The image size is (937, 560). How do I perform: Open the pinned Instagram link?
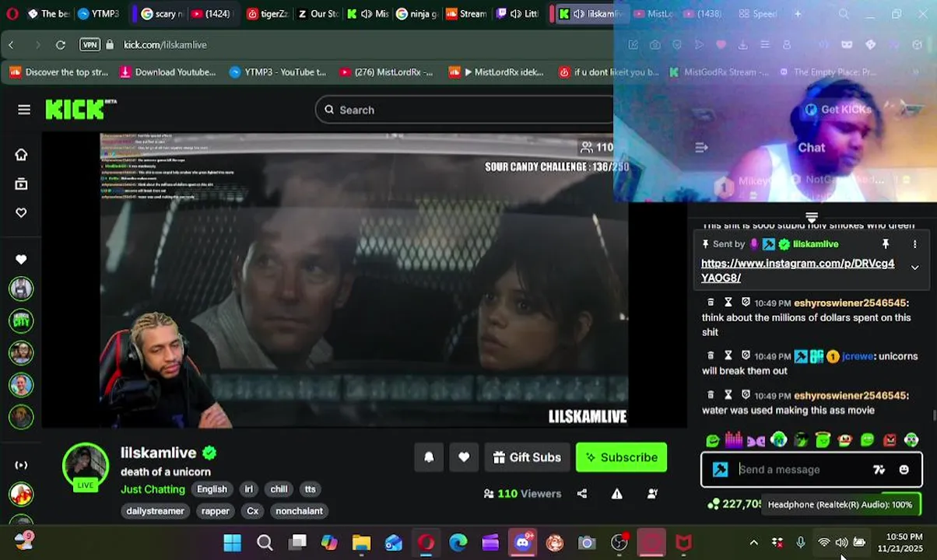[x=798, y=271]
